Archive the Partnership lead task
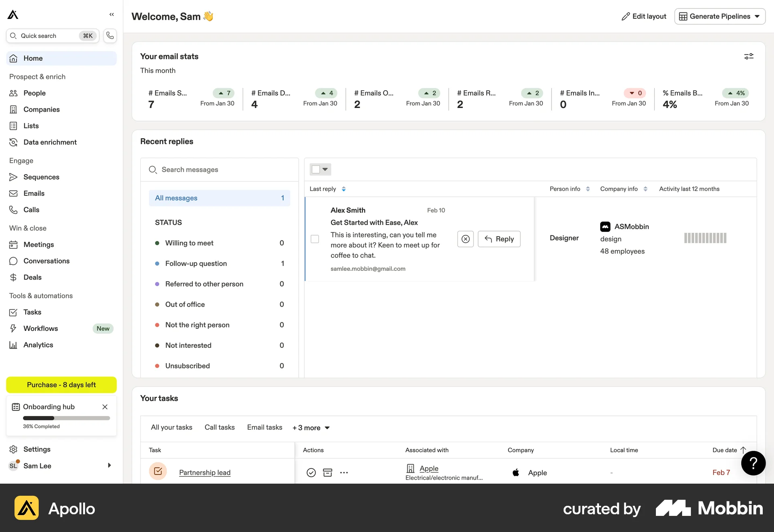 point(328,473)
